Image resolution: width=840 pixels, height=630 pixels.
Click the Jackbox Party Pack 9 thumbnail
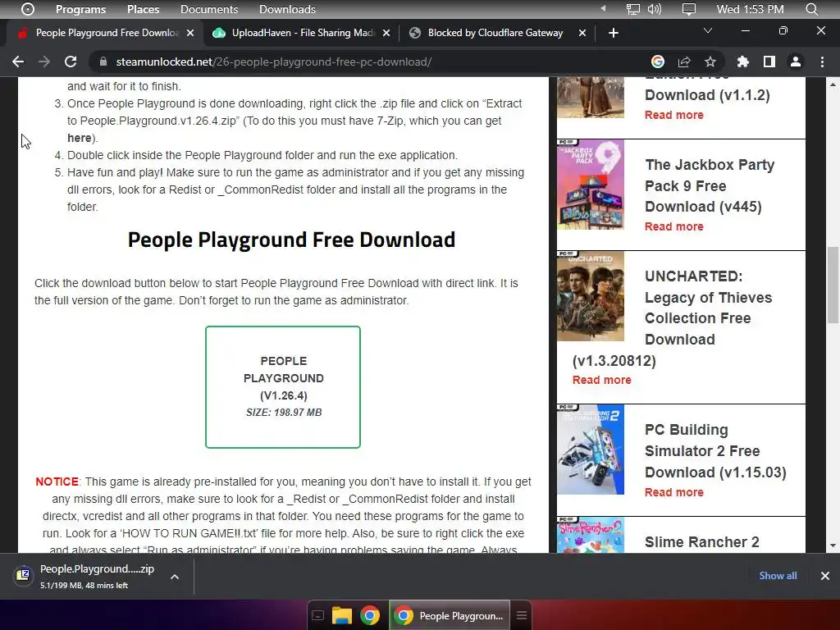tap(591, 185)
